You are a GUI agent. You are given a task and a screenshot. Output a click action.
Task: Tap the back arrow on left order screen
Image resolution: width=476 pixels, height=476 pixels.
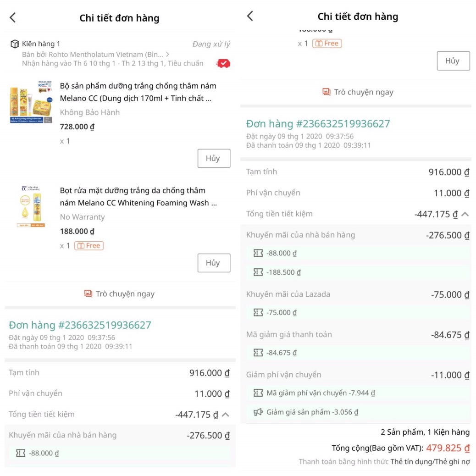pos(13,18)
